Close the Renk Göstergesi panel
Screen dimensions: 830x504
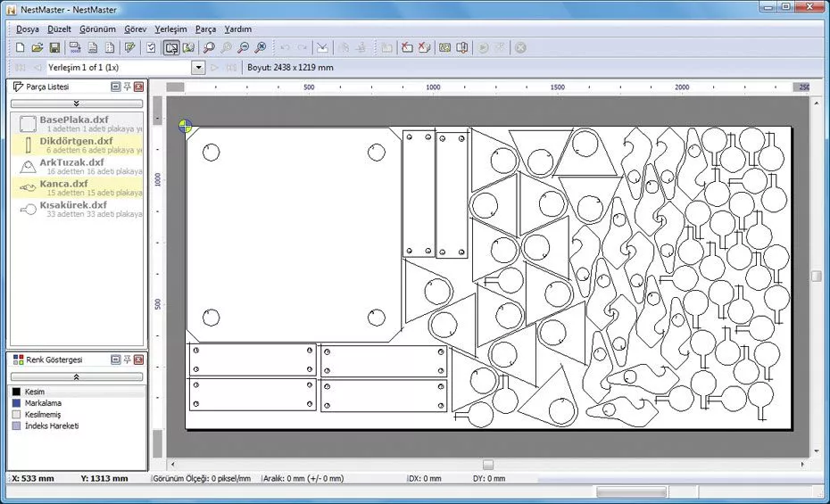[x=138, y=359]
